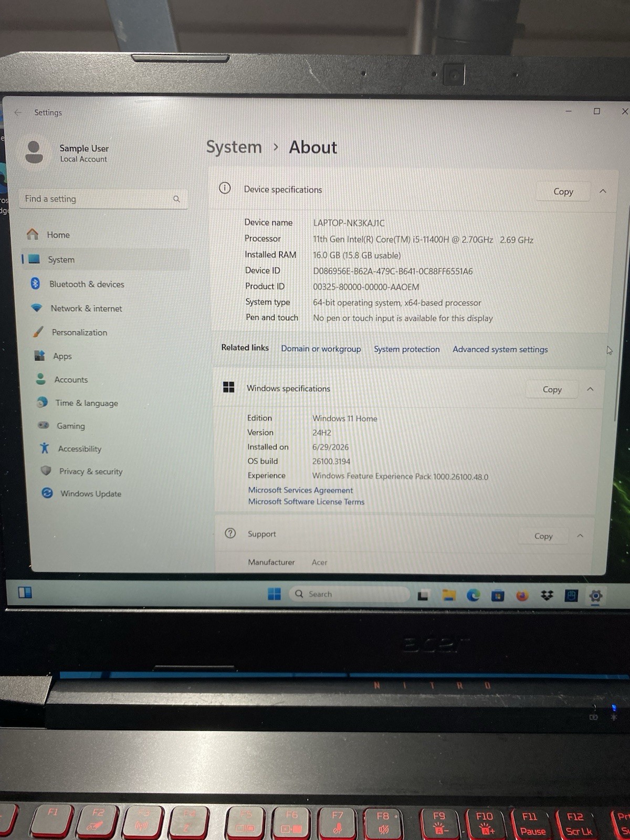Click the Support question mark icon
This screenshot has width=630, height=840.
pos(230,533)
